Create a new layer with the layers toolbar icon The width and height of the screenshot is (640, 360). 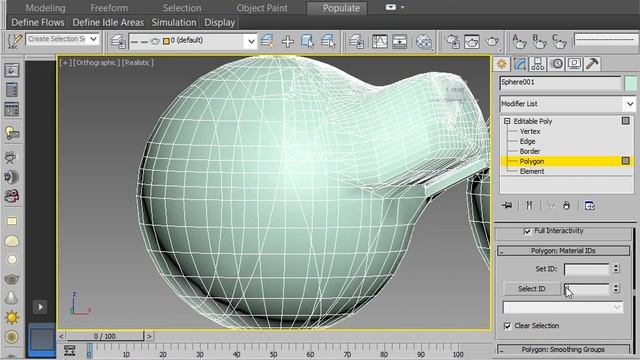pyautogui.click(x=267, y=41)
